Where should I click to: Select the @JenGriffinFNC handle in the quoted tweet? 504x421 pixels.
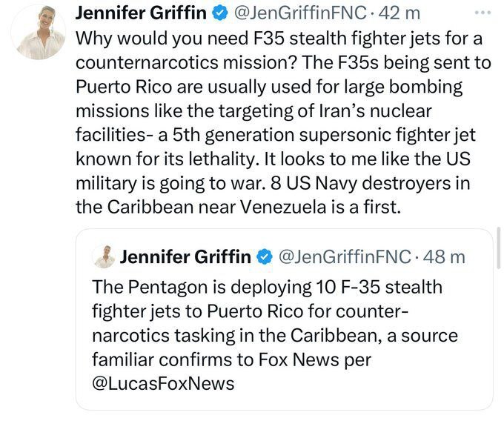click(343, 257)
